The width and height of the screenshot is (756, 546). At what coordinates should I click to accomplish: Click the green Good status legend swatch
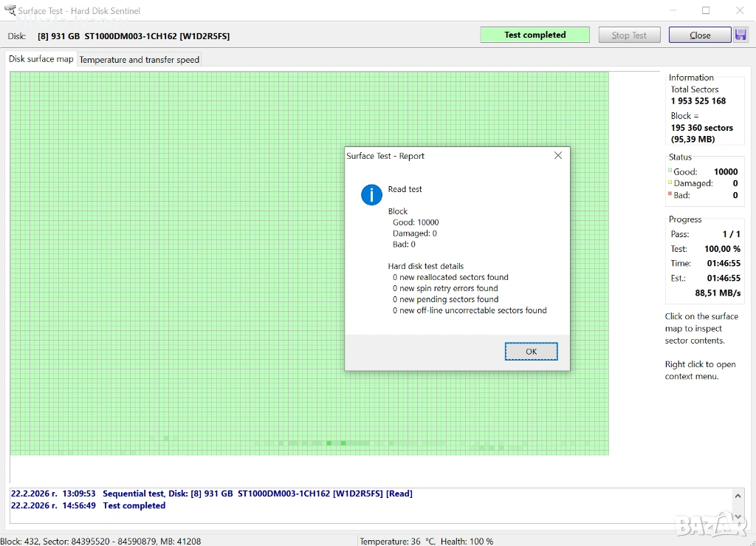[670, 171]
